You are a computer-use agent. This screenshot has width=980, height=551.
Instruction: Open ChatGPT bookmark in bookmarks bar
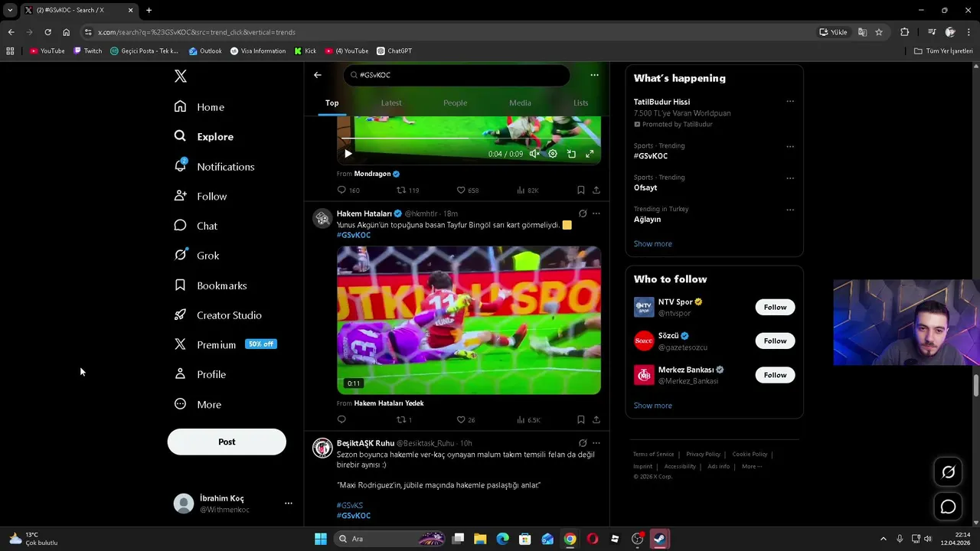(394, 51)
